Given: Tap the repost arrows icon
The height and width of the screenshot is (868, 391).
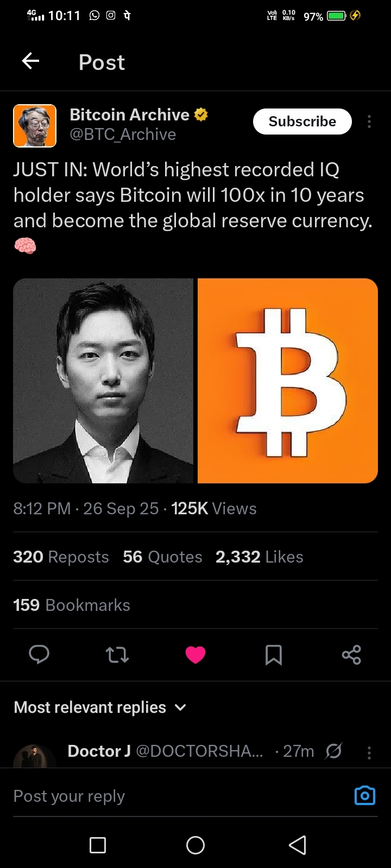Looking at the screenshot, I should click(117, 655).
